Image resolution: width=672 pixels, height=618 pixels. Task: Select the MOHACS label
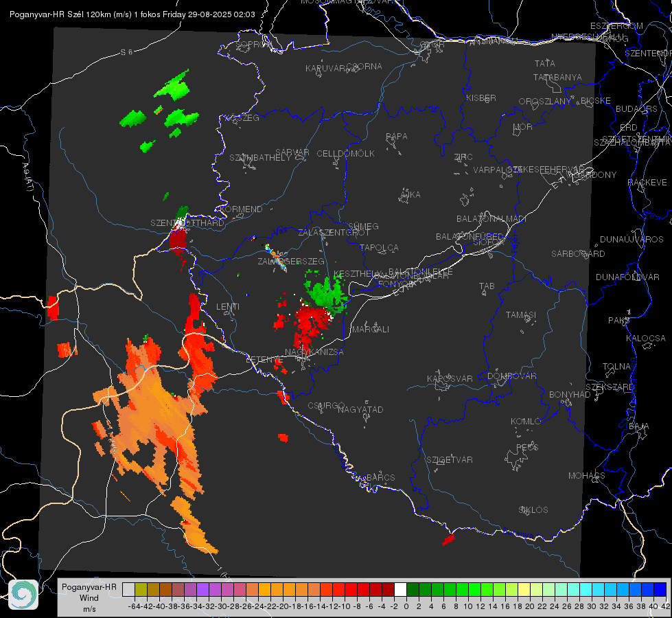587,476
